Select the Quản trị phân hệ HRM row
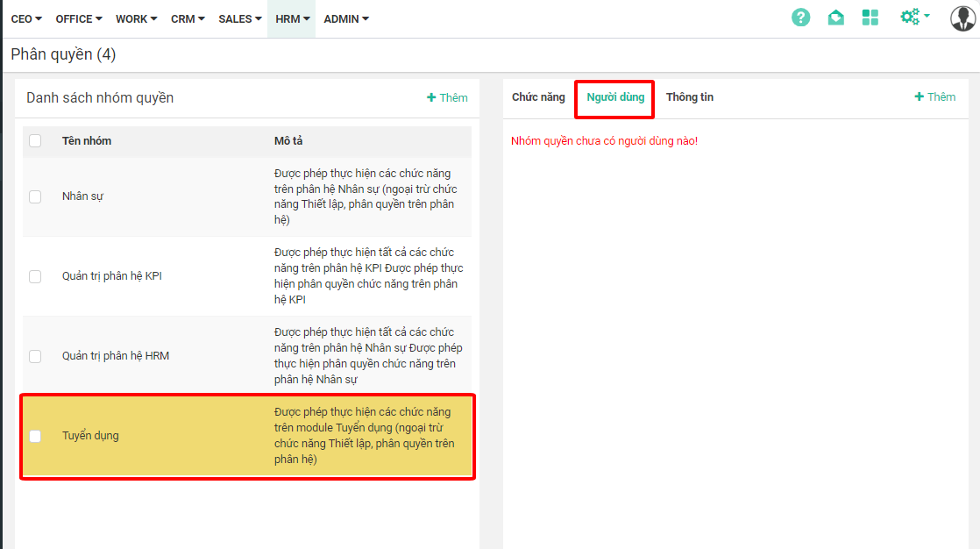Image resolution: width=980 pixels, height=549 pixels. (116, 356)
